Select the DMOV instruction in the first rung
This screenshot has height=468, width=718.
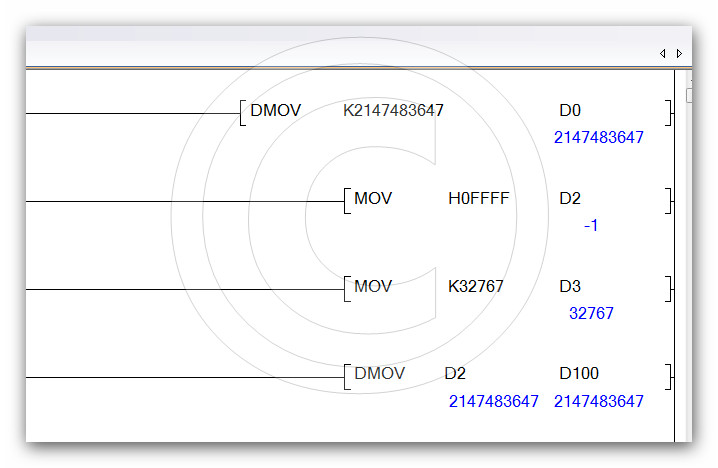(275, 110)
